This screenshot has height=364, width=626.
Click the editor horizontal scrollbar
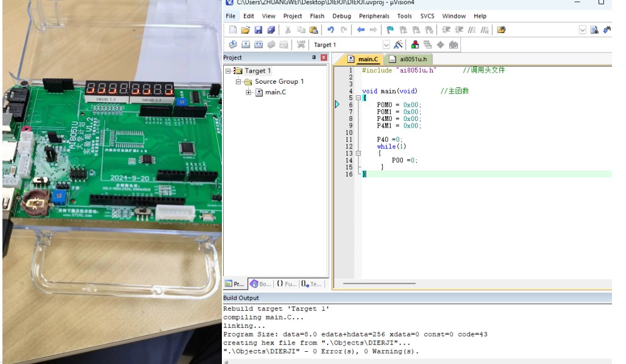(x=379, y=283)
